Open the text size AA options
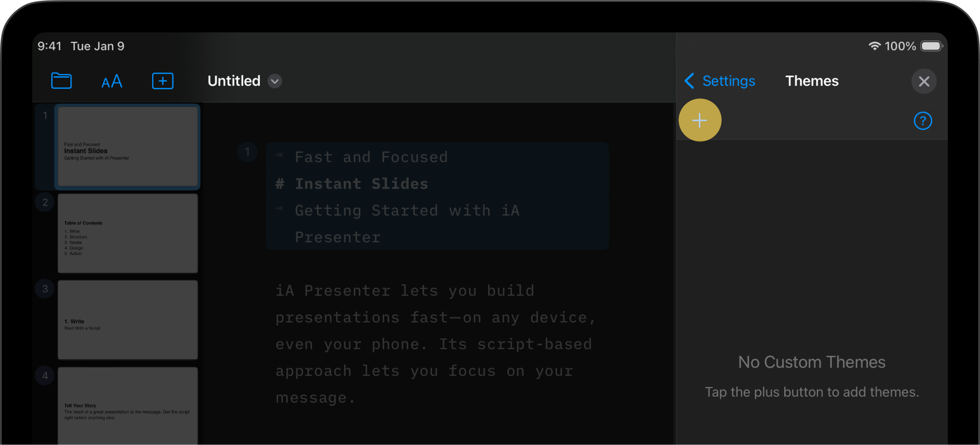This screenshot has height=445, width=980. pos(112,81)
